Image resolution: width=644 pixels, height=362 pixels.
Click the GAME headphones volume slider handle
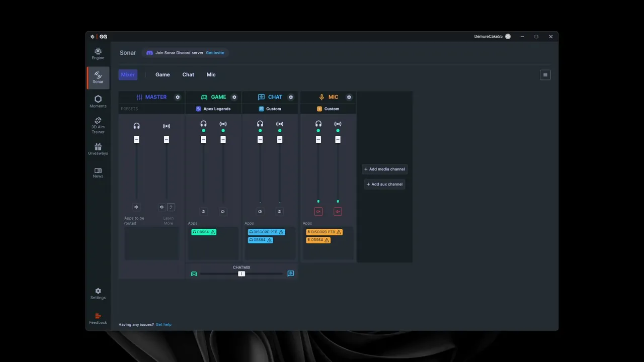click(203, 140)
